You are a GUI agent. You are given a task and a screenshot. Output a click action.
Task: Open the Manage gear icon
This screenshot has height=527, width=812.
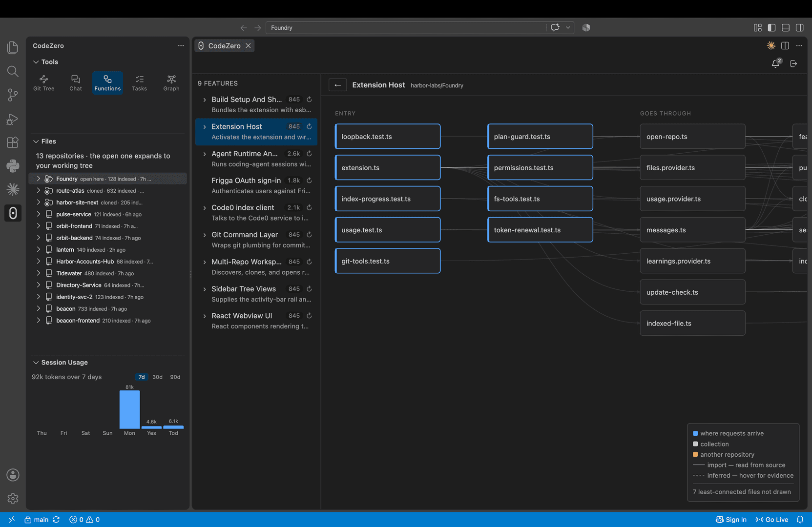(13, 498)
